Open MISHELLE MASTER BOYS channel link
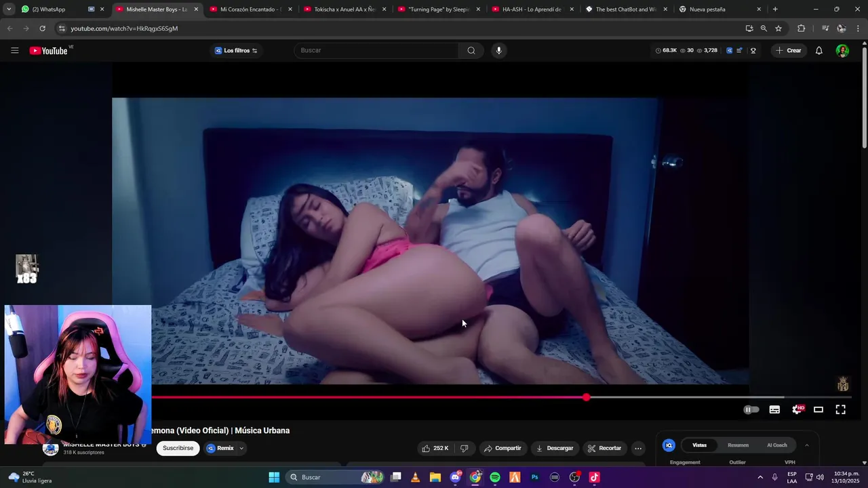 point(101,445)
